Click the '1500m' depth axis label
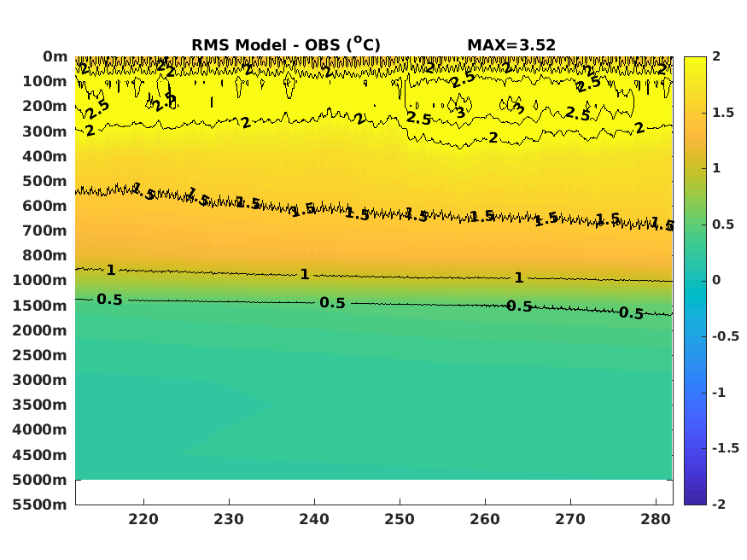Viewport: 747px width, 560px height. tap(40, 306)
